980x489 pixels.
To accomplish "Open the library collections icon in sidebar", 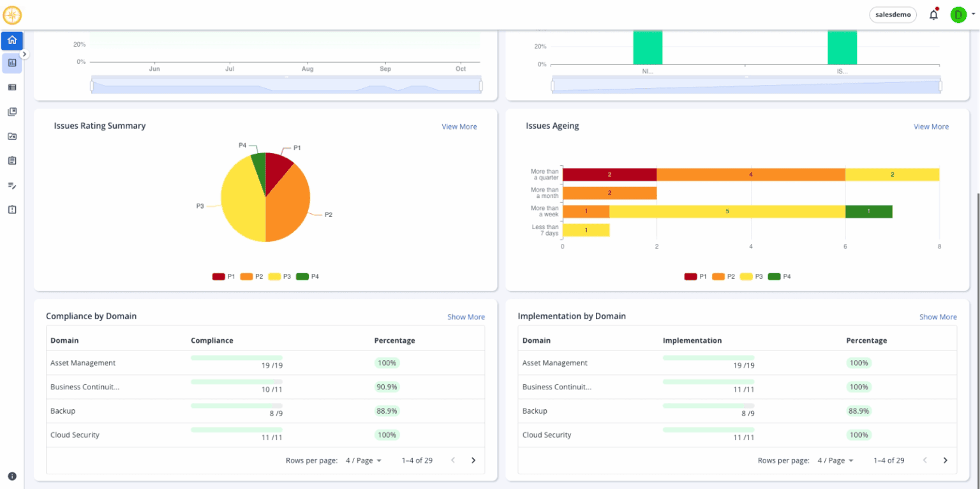I will (12, 112).
